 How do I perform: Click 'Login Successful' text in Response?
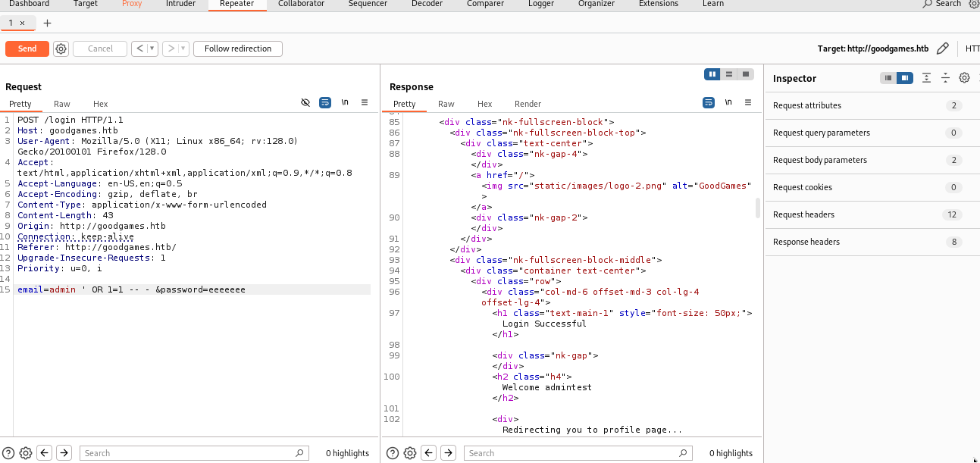click(x=544, y=324)
